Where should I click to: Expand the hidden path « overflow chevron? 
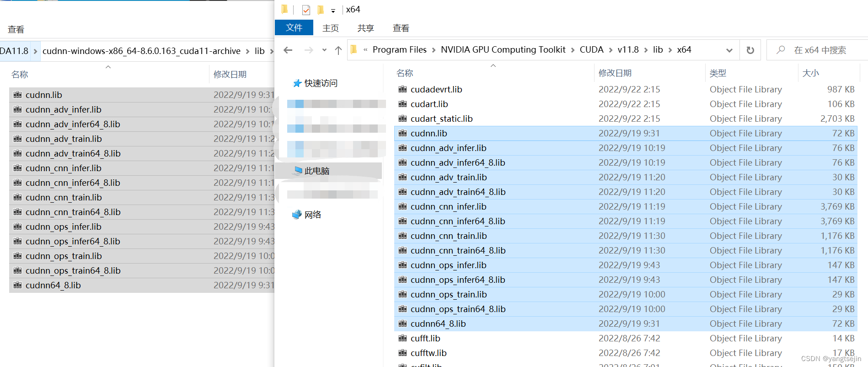(x=365, y=50)
